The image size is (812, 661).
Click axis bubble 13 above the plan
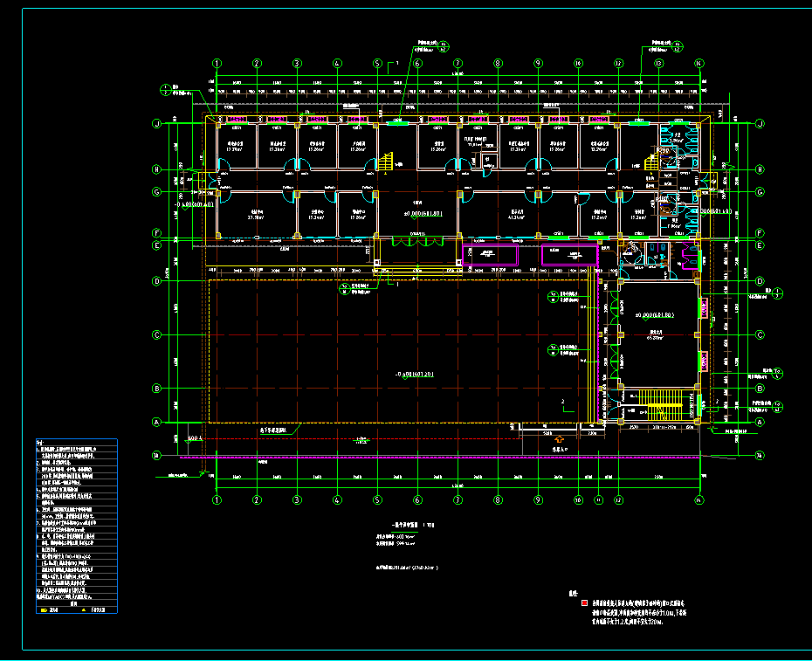click(x=658, y=63)
